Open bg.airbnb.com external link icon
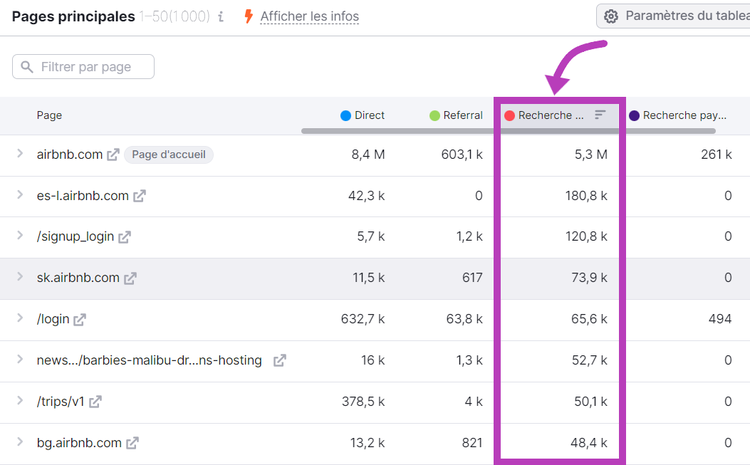 click(x=132, y=443)
